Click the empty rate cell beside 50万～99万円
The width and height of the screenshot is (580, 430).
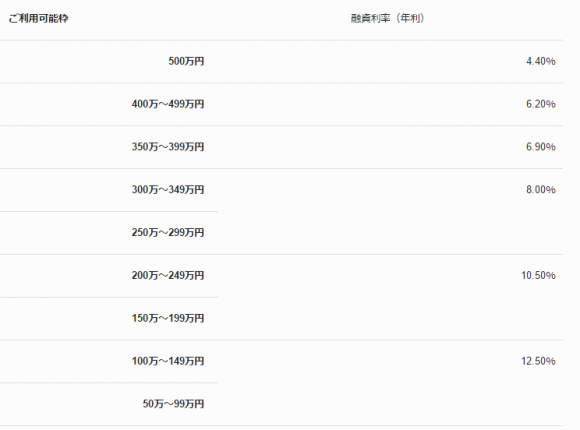pos(391,404)
